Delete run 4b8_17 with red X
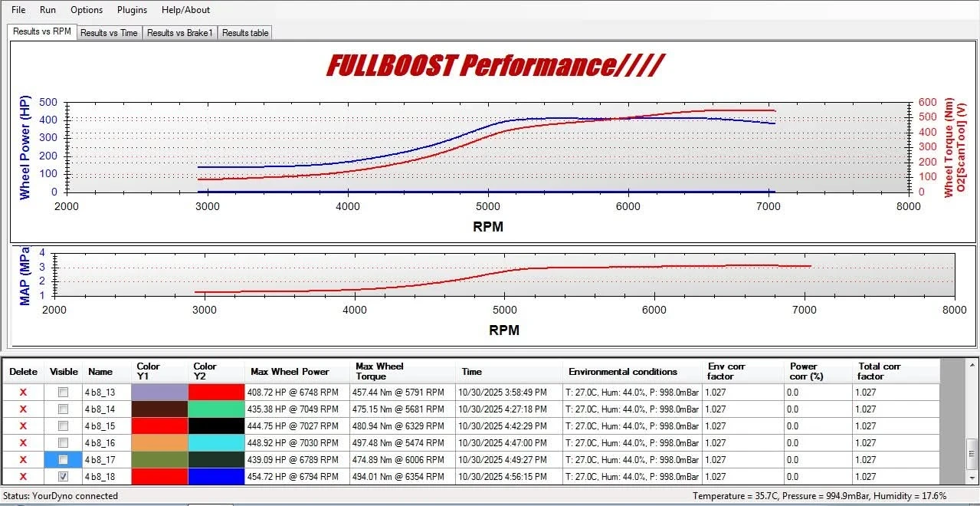This screenshot has width=980, height=506. click(x=23, y=459)
